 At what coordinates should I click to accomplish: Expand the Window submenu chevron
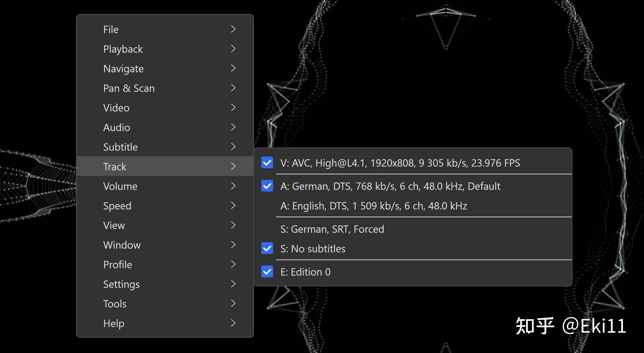(x=233, y=244)
